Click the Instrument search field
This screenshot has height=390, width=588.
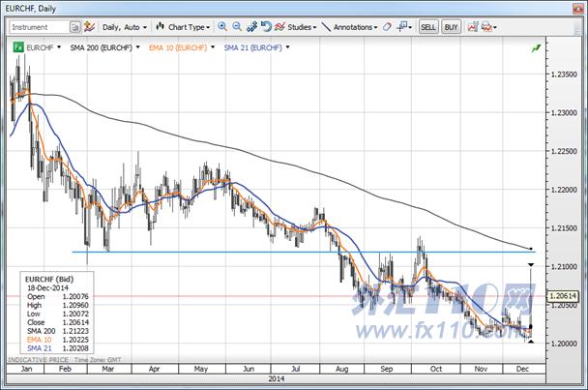[x=40, y=27]
